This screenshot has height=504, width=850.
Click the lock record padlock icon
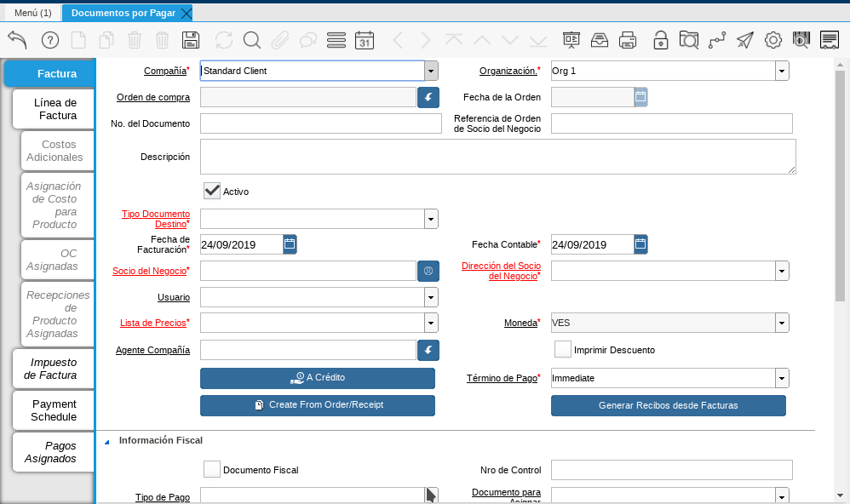coord(660,40)
